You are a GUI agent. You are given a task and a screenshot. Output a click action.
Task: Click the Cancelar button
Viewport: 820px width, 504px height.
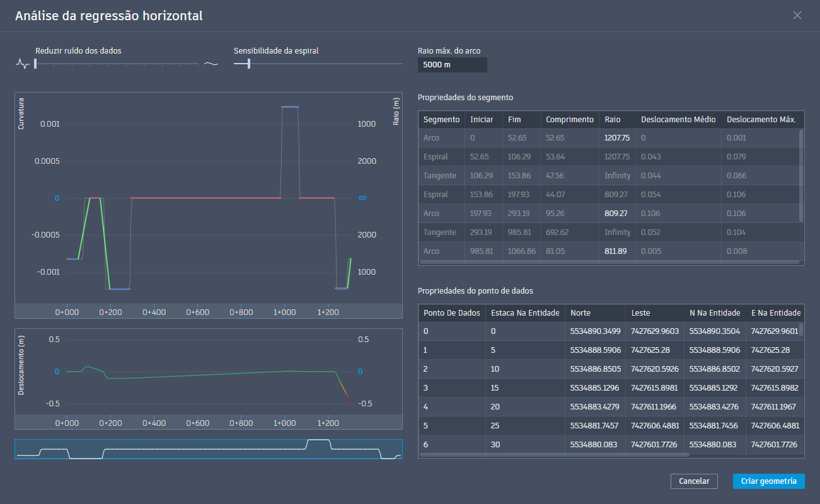click(x=694, y=481)
